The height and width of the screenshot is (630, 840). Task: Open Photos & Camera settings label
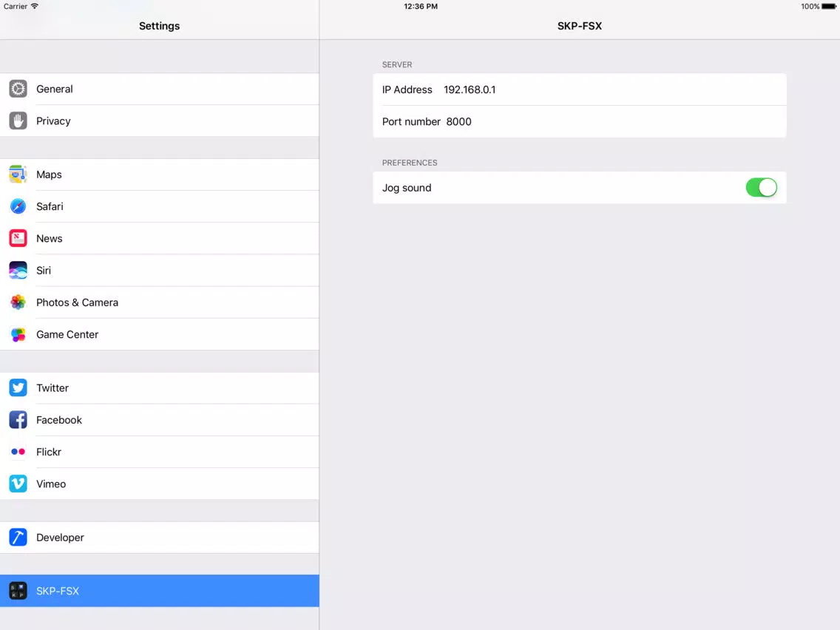point(77,302)
